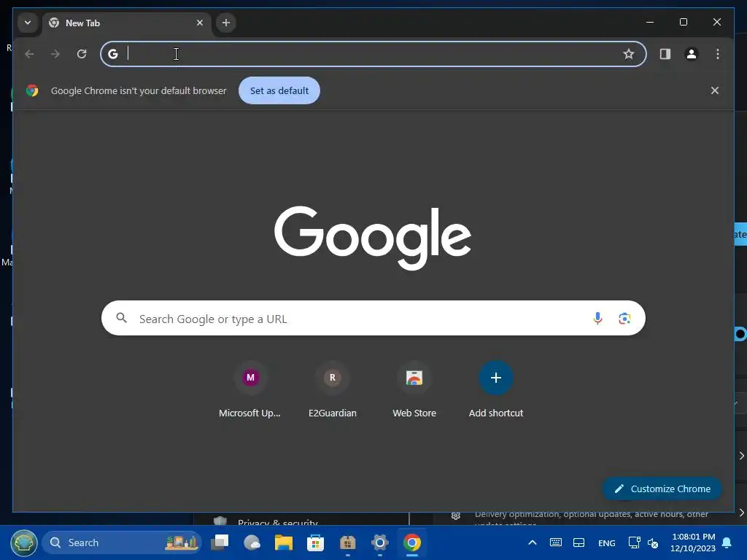Show hidden system tray icons

(x=533, y=542)
